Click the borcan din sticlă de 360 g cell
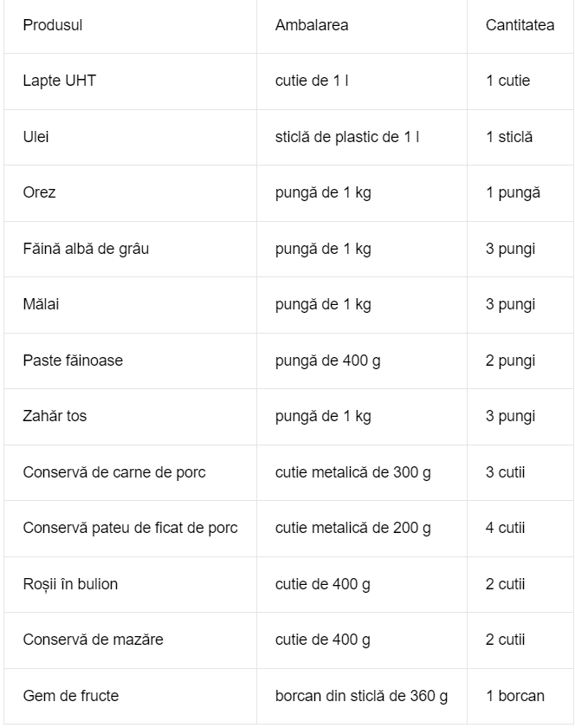The width and height of the screenshot is (575, 728). (362, 697)
